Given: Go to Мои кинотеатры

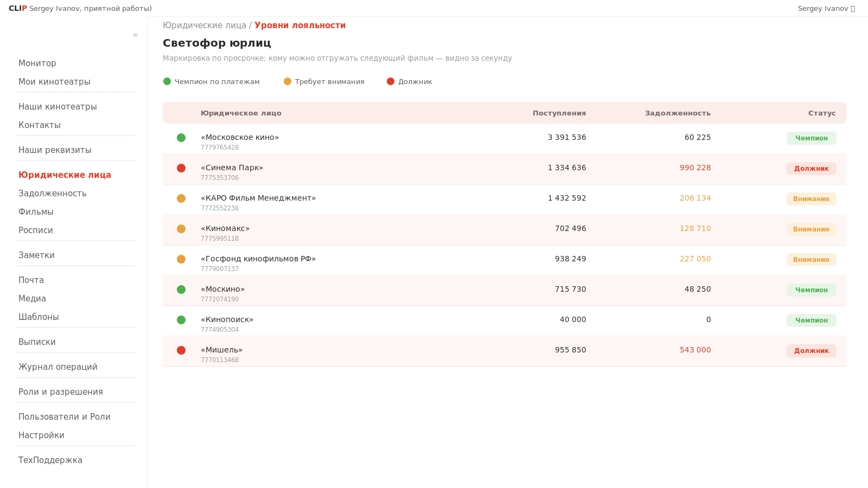Looking at the screenshot, I should point(54,82).
